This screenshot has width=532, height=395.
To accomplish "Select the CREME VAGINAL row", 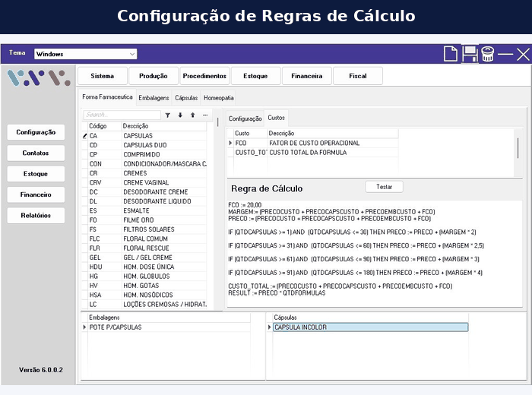I will (144, 183).
